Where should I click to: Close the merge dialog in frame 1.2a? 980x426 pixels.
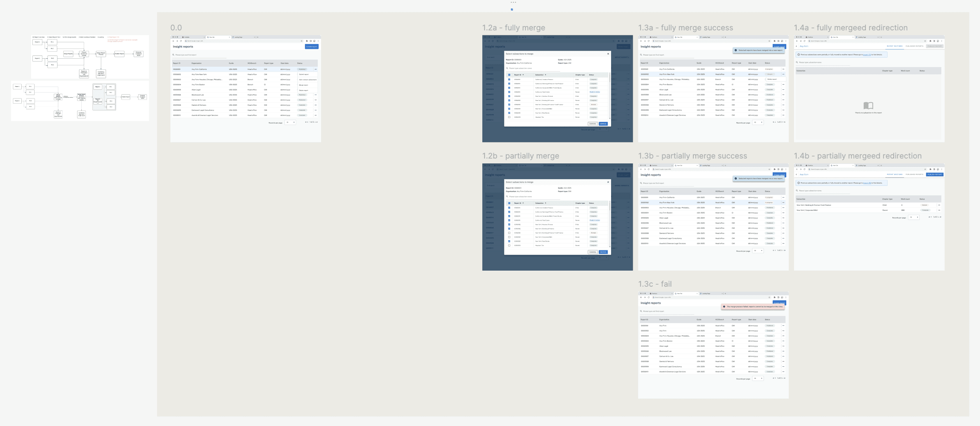pyautogui.click(x=608, y=54)
